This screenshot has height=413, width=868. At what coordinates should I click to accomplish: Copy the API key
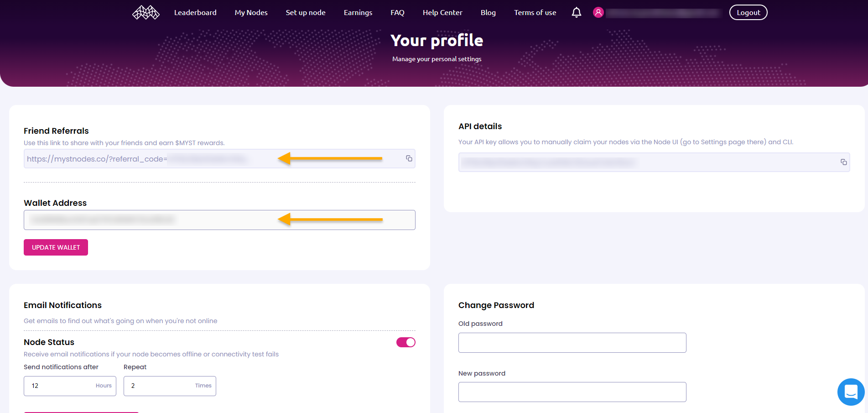844,162
